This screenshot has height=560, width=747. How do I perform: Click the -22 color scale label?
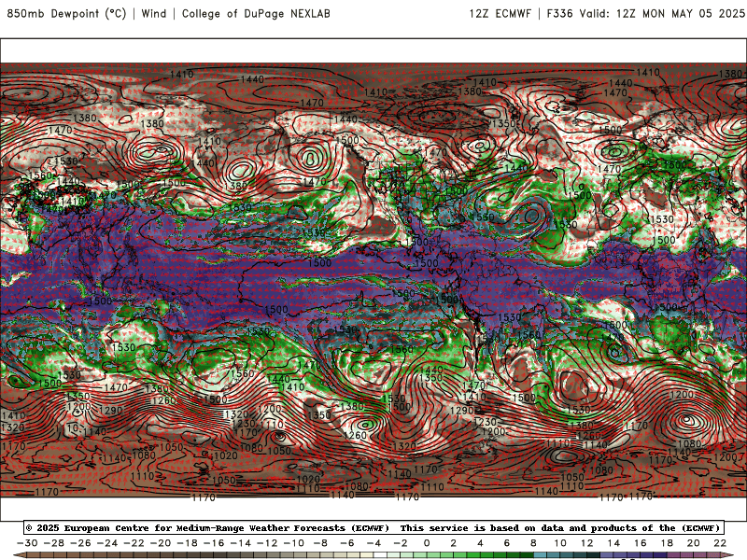pyautogui.click(x=134, y=543)
